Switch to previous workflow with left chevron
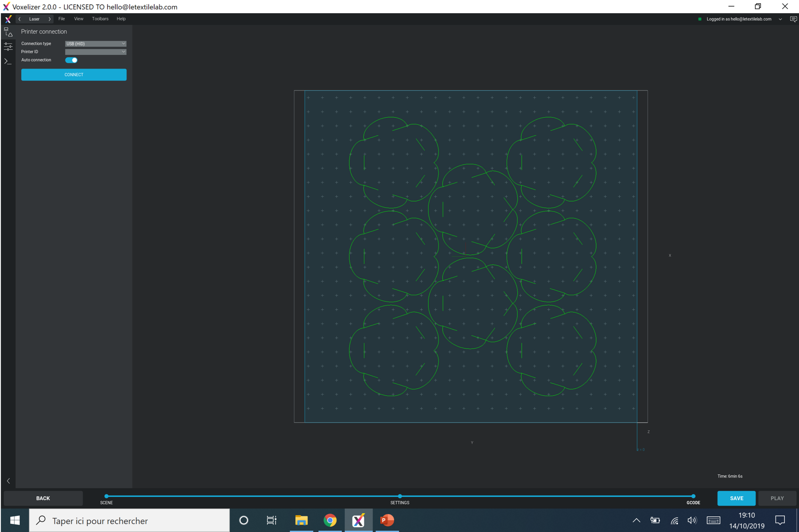 pyautogui.click(x=19, y=19)
